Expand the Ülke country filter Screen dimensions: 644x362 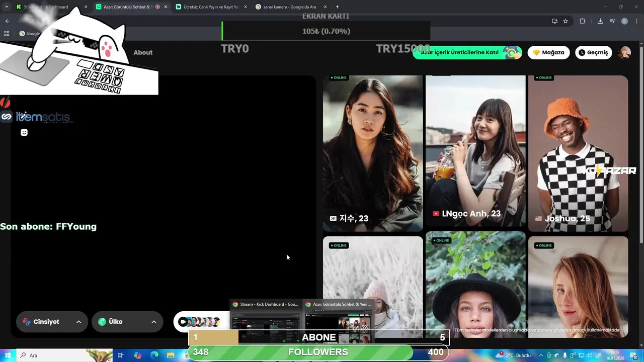click(x=127, y=322)
